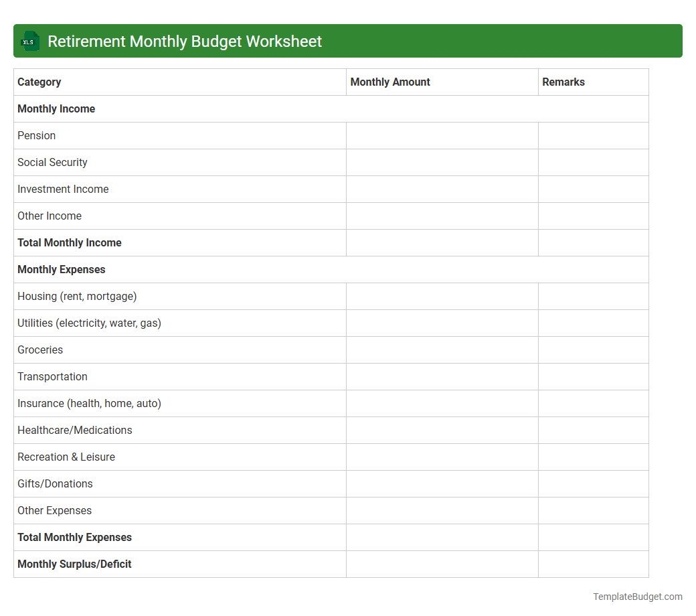The height and width of the screenshot is (616, 696).
Task: Click the Investment Income cell
Action: 63,189
